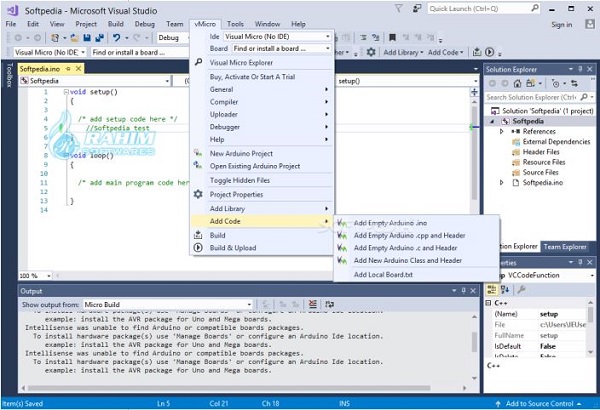
Task: Select Add New Arduino Class and Header
Action: pyautogui.click(x=407, y=260)
